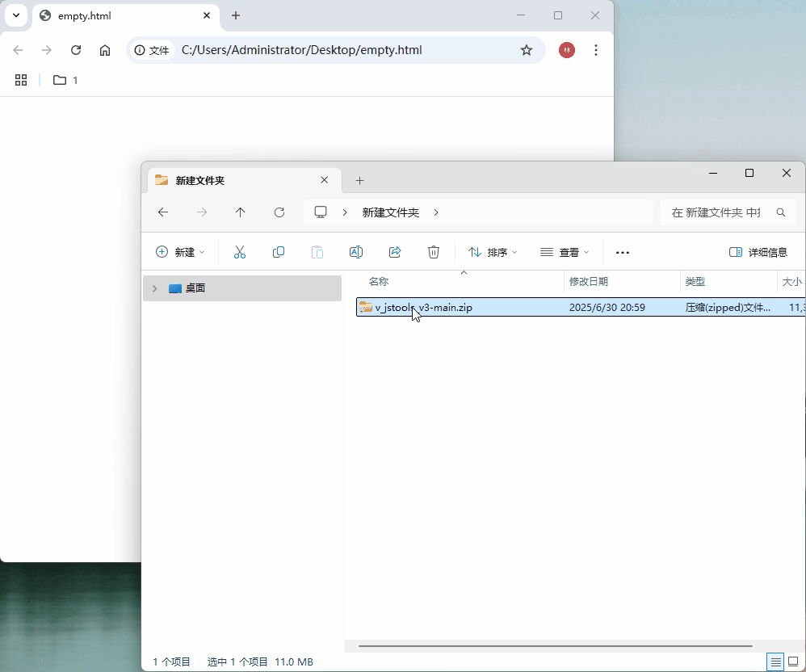Screen dimensions: 806x672
Task: Expand the 桌面 tree node
Action: coord(155,288)
